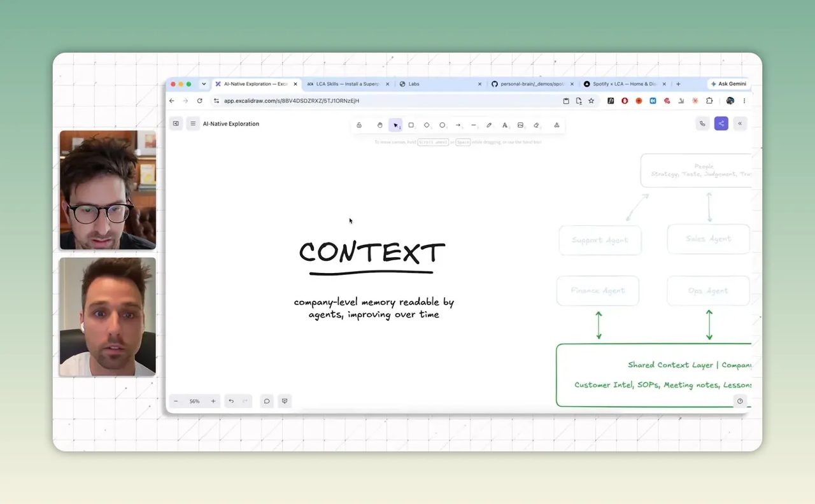The image size is (815, 504).
Task: Go back in browser history
Action: tap(172, 101)
